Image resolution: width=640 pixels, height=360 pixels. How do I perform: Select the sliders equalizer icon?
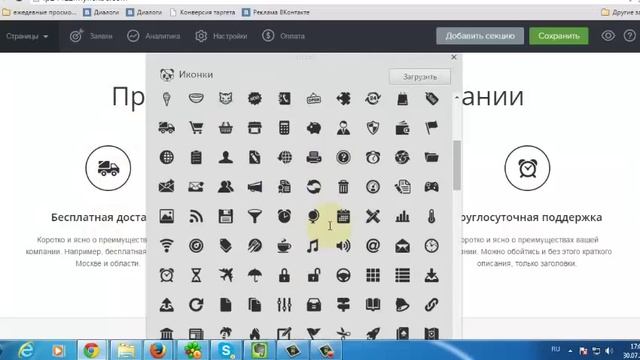(x=284, y=305)
